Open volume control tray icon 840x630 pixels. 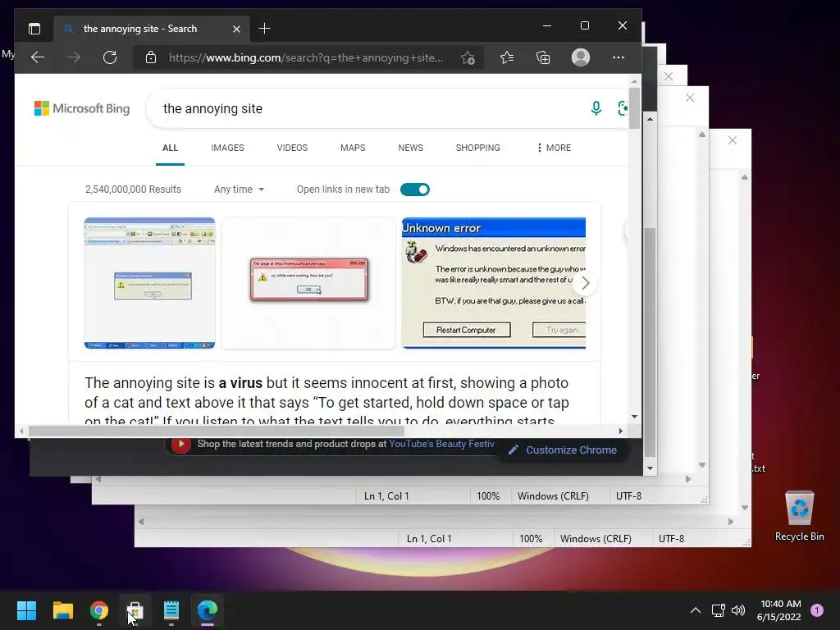(x=738, y=610)
